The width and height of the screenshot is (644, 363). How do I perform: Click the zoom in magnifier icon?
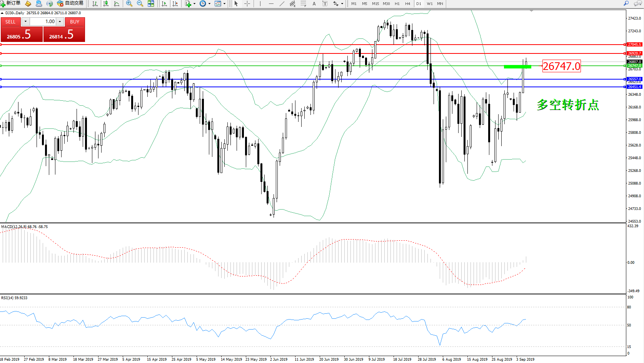(x=129, y=3)
